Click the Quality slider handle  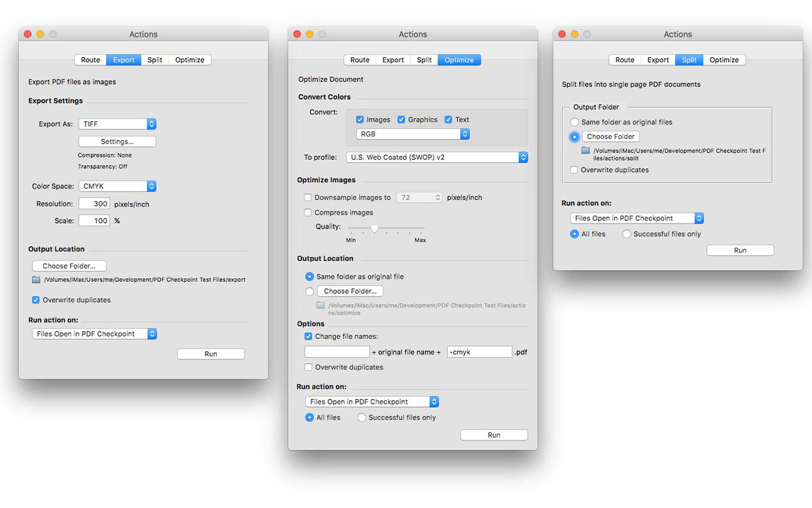pos(374,228)
